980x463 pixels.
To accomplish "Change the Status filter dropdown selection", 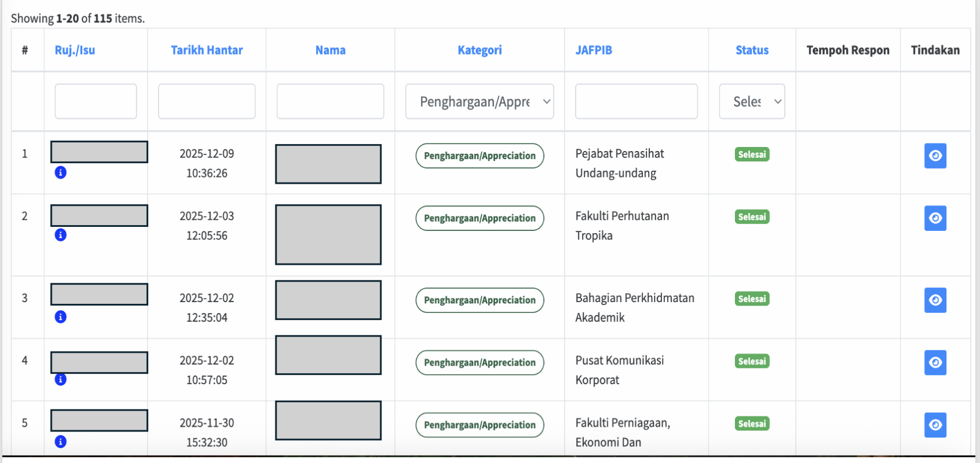I will (x=752, y=101).
